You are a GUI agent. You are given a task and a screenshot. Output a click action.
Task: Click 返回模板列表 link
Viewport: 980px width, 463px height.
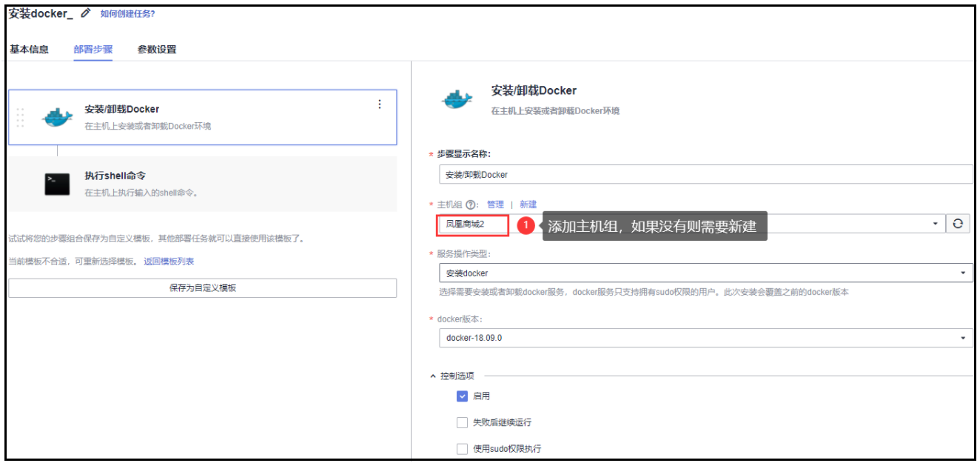[x=169, y=262]
